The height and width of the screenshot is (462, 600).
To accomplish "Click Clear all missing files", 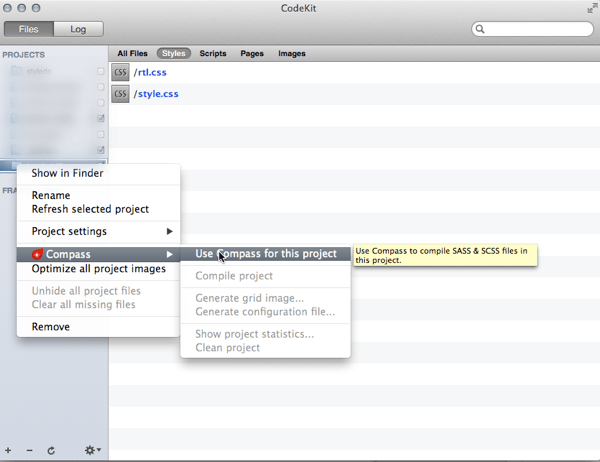I will point(98,304).
